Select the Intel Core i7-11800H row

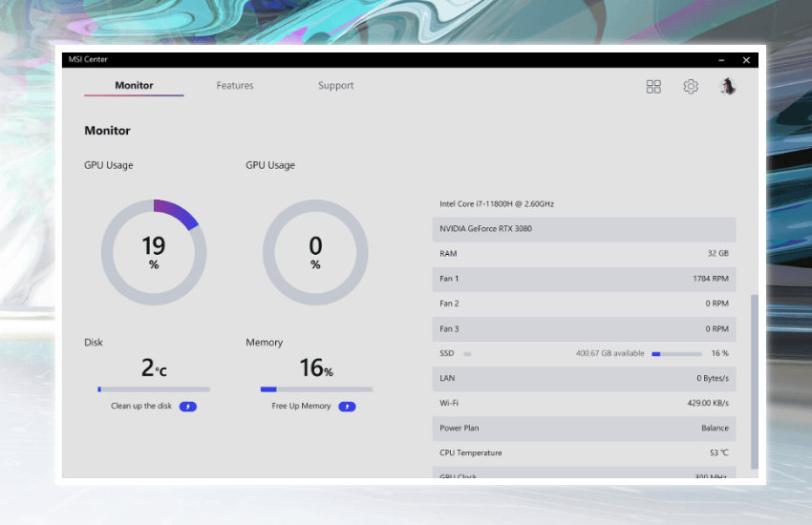pyautogui.click(x=584, y=203)
